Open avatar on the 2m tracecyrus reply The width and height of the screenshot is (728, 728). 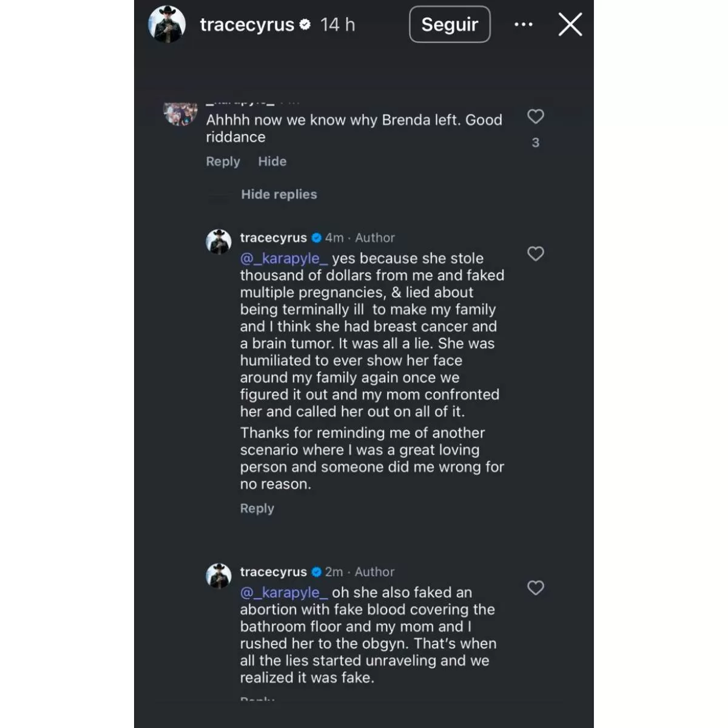pos(218,576)
